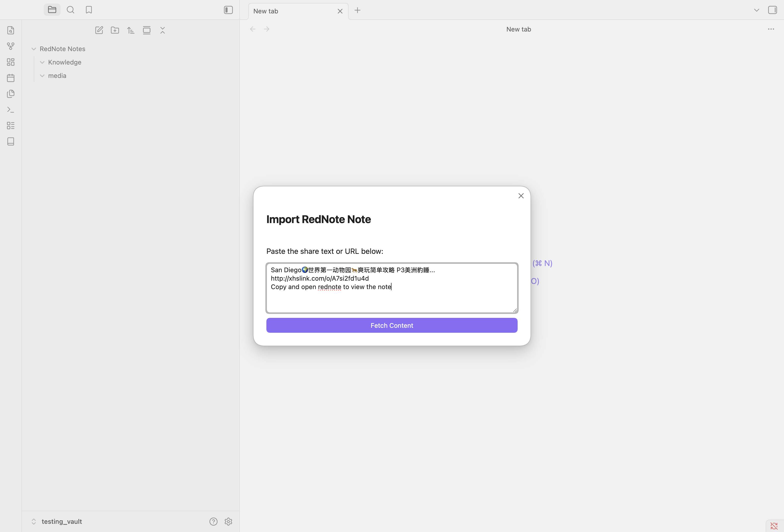Open canvas ribbon icon
The width and height of the screenshot is (784, 532).
point(11,62)
